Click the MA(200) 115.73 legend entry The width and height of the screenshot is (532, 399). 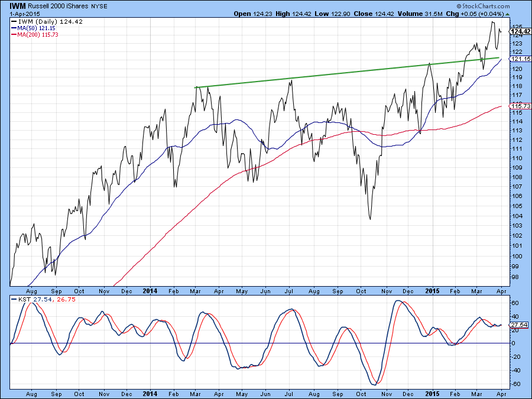(x=35, y=35)
